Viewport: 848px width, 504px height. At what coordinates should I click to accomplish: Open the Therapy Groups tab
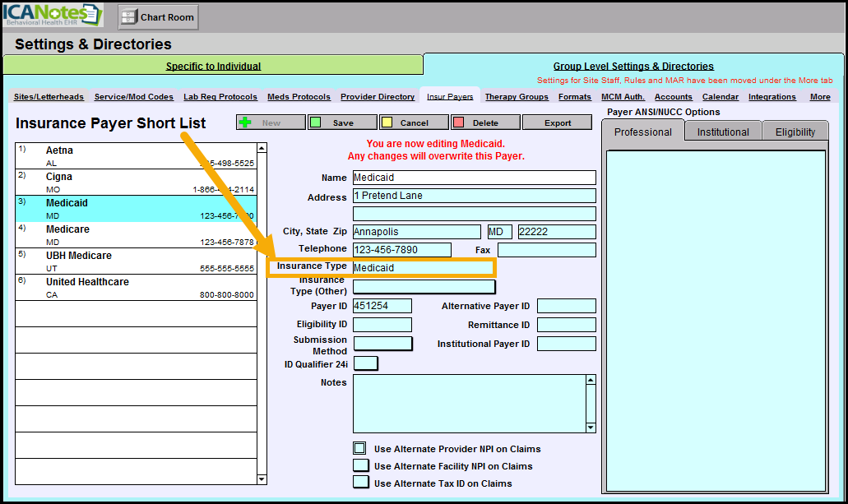517,96
